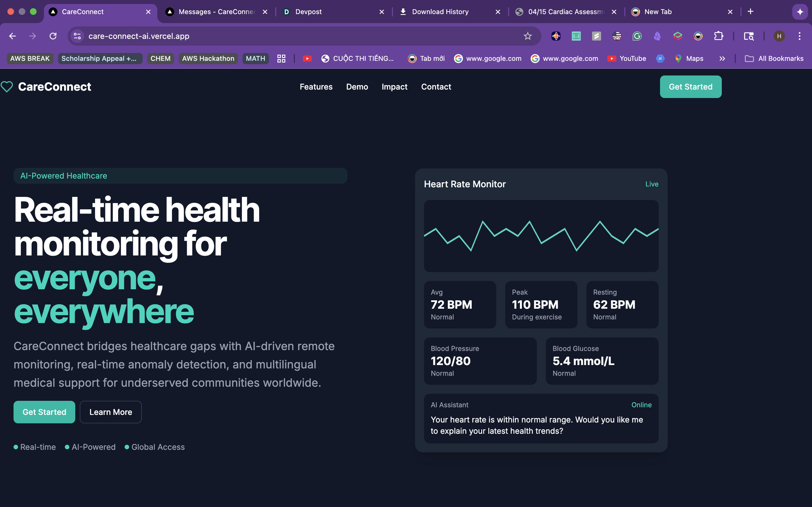
Task: Go to the Features navigation link
Action: pyautogui.click(x=316, y=86)
